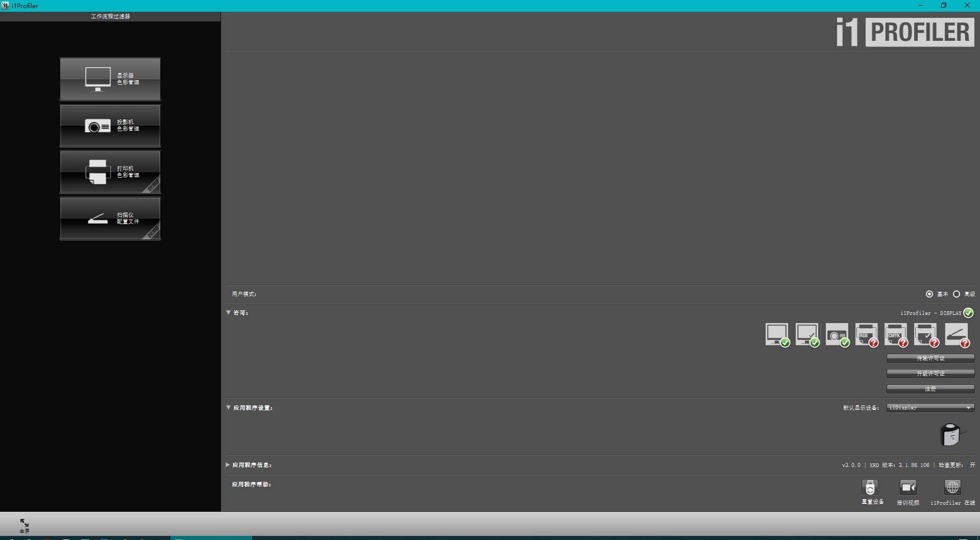The width and height of the screenshot is (980, 540).
Task: Click the RGB printer license icon
Action: 866,335
